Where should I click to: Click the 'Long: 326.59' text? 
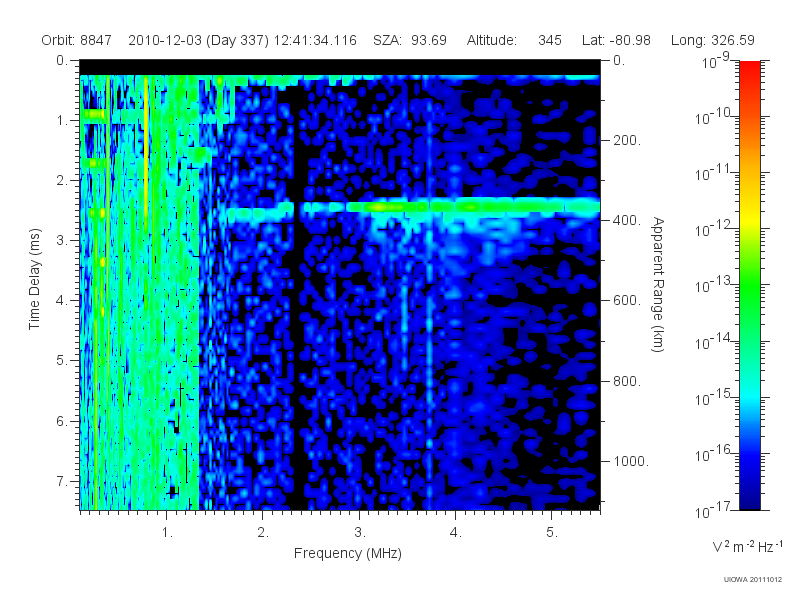click(x=712, y=40)
